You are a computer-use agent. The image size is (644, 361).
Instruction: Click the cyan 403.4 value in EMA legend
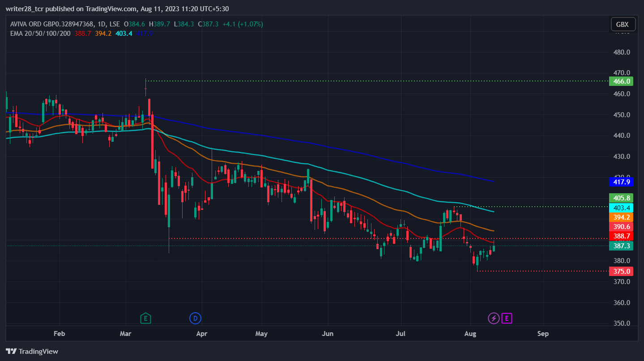(x=124, y=33)
